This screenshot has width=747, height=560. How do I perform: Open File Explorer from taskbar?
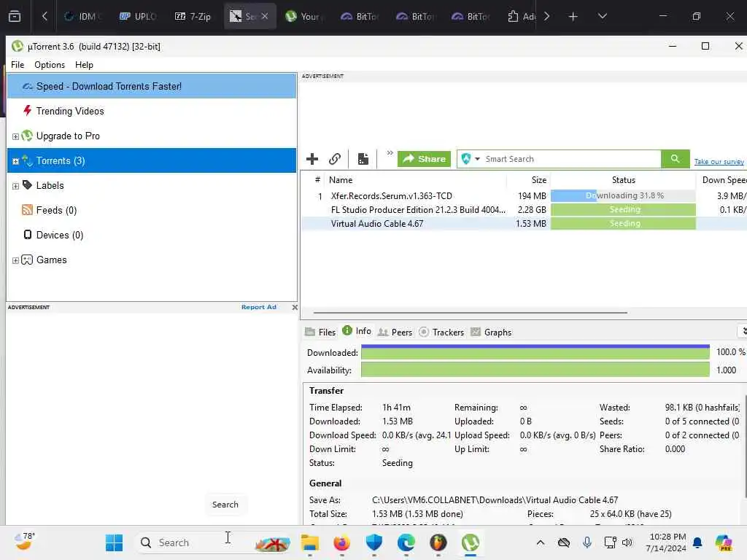point(309,542)
